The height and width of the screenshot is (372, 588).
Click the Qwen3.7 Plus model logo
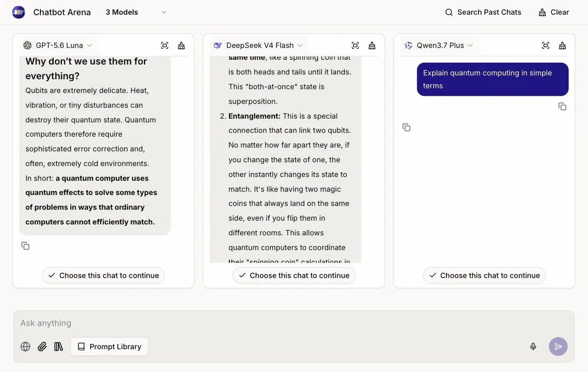click(408, 46)
